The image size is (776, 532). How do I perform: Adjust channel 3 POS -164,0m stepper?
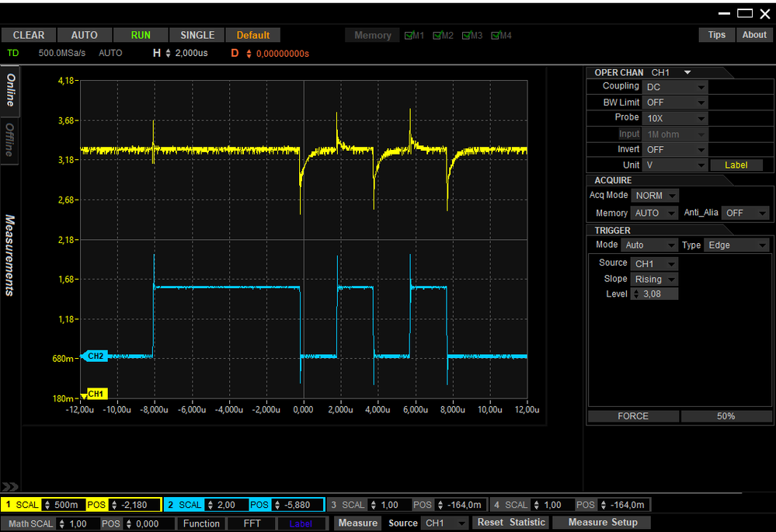click(x=440, y=505)
